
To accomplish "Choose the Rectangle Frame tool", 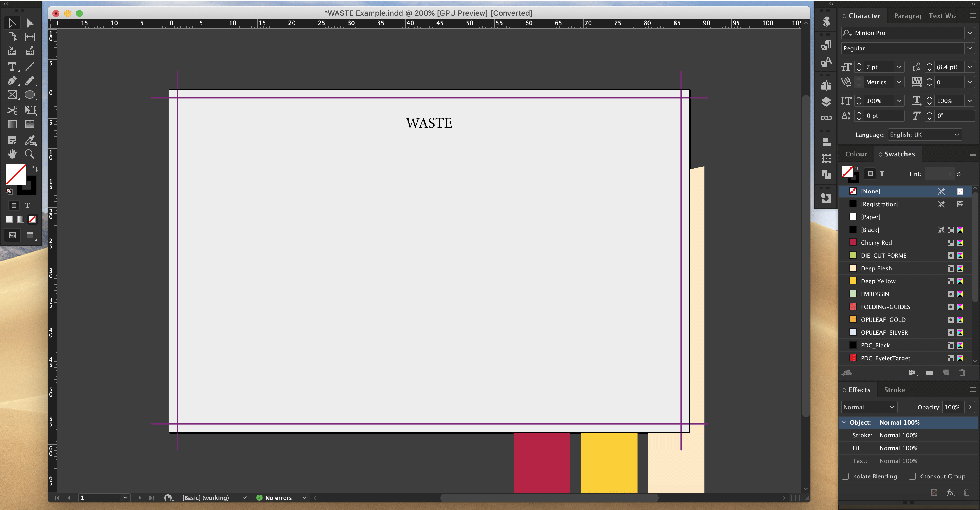I will tap(12, 95).
